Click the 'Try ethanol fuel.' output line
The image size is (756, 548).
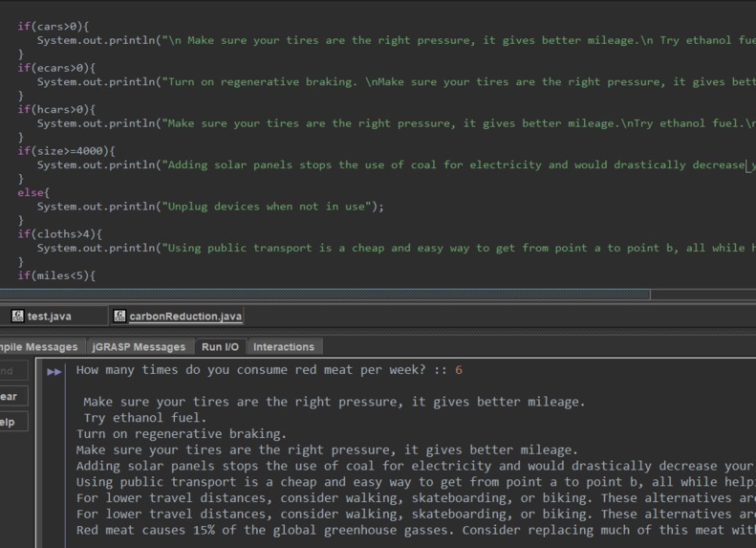(x=145, y=418)
